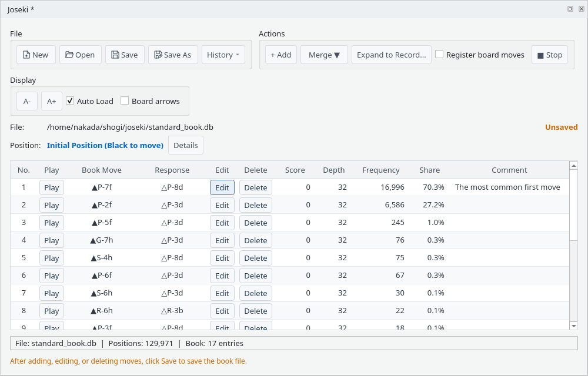Viewport: 588px width, 376px height.
Task: Click the file path standard_book.db text
Action: pos(130,127)
